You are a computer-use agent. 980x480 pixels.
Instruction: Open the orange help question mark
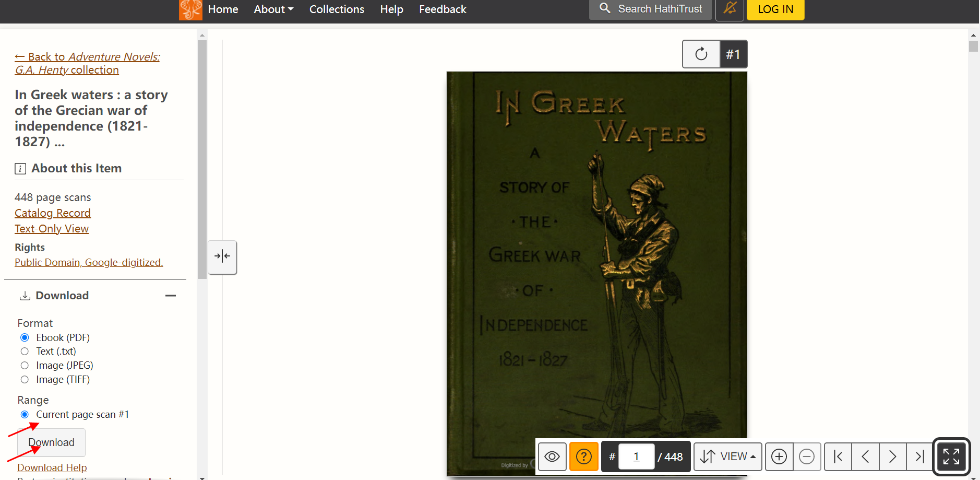pyautogui.click(x=583, y=456)
